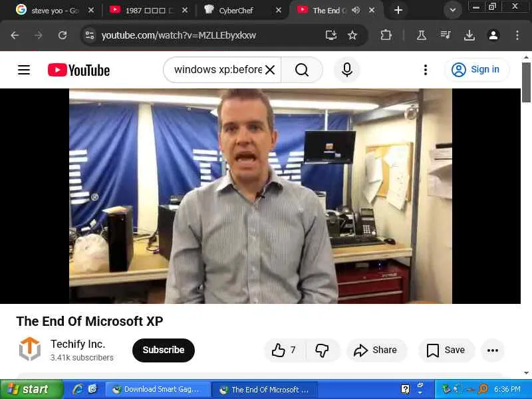
Task: Click Sign in button
Action: (x=477, y=70)
